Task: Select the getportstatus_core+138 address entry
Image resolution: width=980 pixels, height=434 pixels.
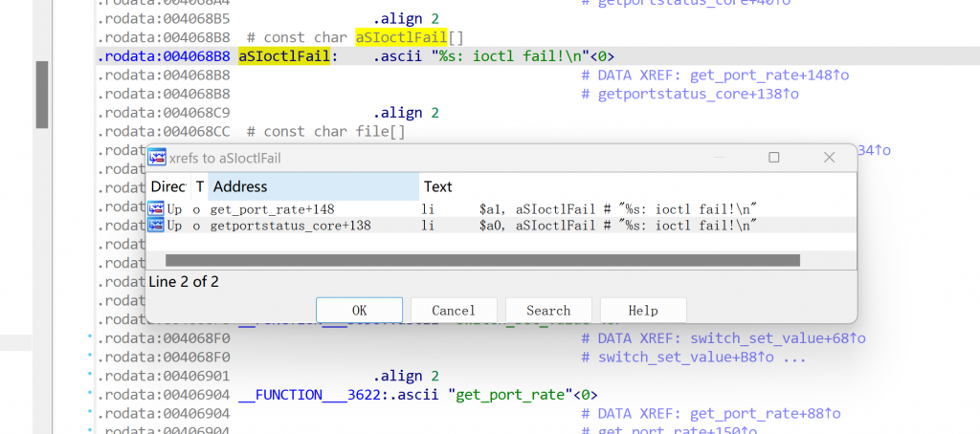Action: coord(290,226)
